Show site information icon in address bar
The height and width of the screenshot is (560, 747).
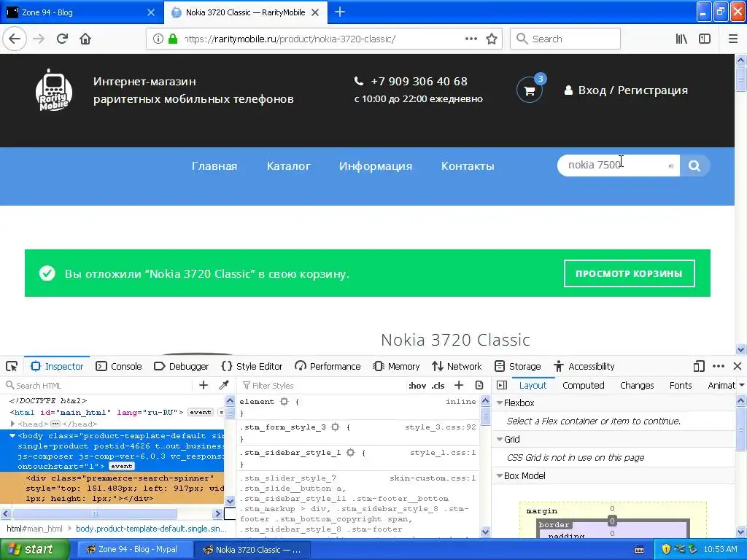[x=158, y=39]
